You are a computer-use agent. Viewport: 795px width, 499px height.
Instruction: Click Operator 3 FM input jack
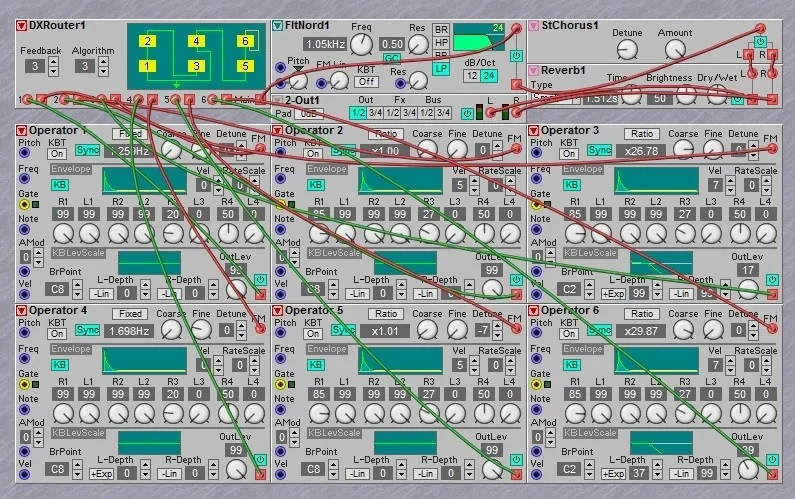click(x=772, y=149)
